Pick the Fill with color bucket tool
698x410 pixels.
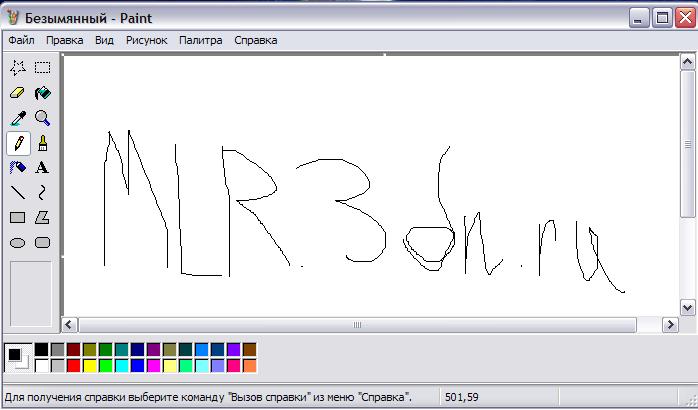[x=42, y=93]
